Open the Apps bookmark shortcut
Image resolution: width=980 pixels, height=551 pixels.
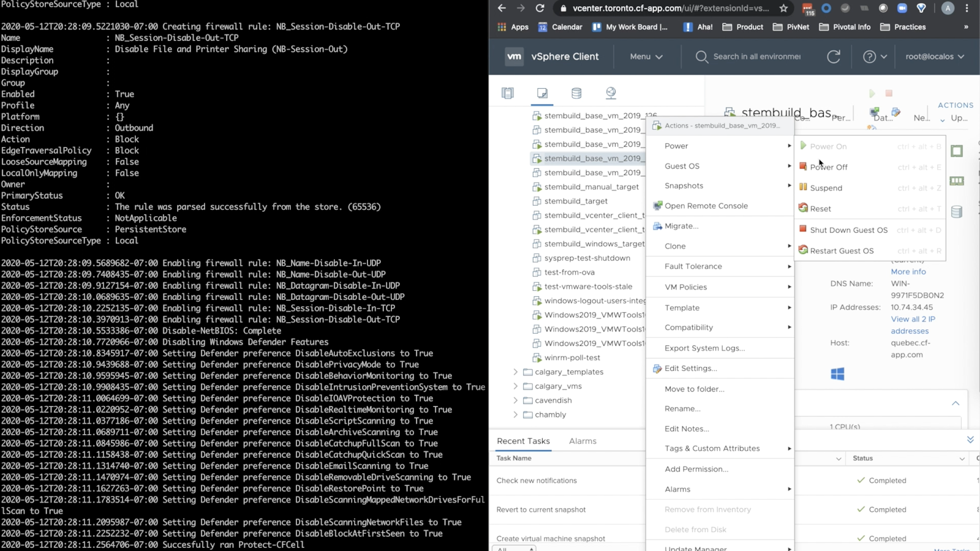(513, 27)
